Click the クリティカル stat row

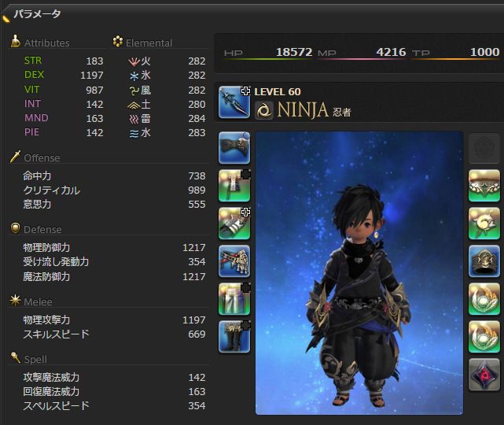click(114, 190)
